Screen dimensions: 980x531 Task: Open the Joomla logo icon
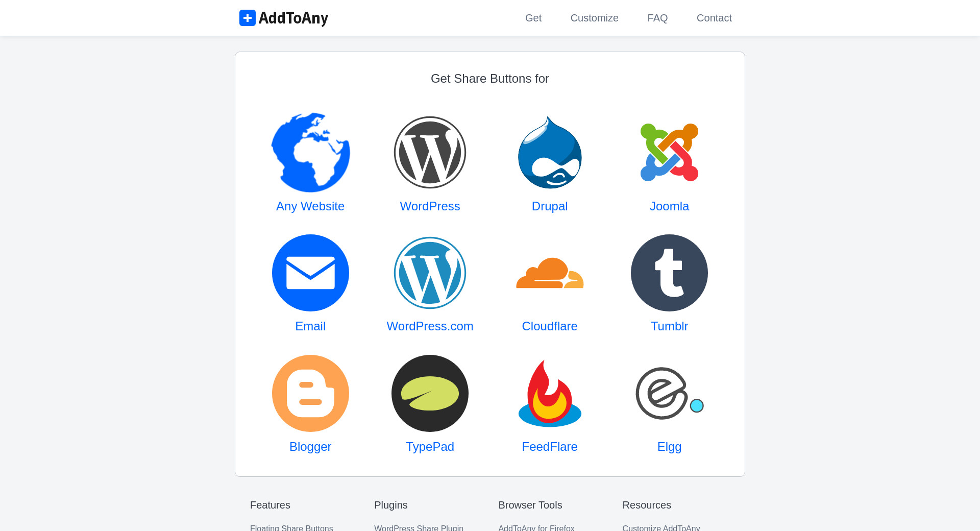click(x=669, y=152)
